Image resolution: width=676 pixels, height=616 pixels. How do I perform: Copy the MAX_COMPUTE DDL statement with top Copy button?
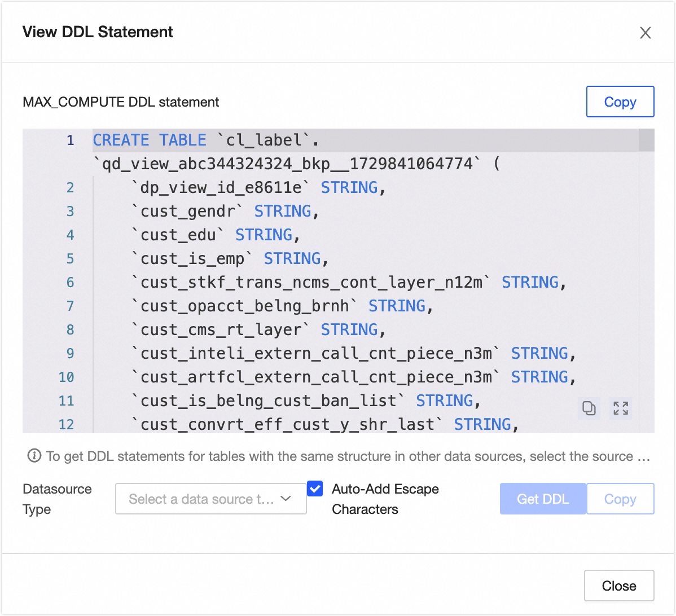(620, 102)
